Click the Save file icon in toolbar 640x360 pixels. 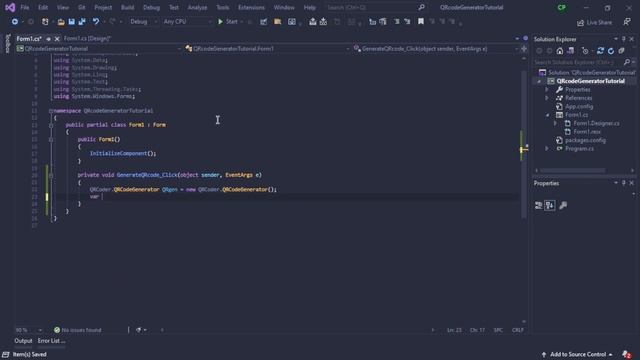pos(71,22)
